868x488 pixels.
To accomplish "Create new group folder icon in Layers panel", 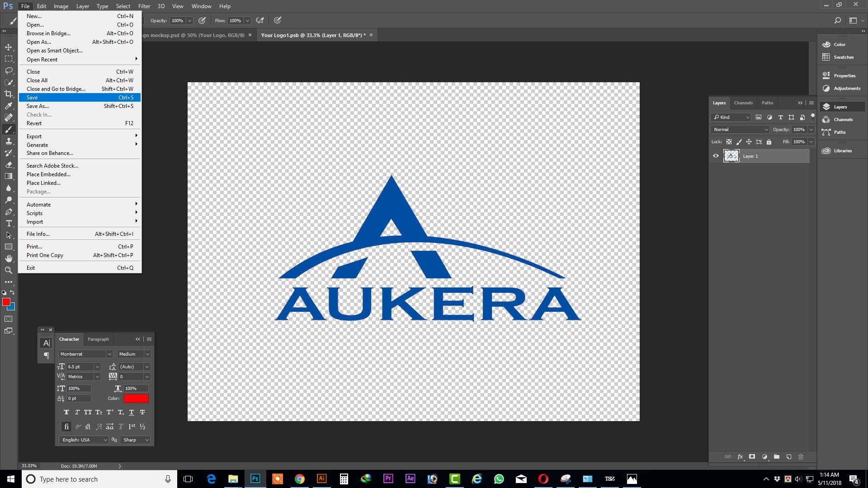I will [777, 457].
